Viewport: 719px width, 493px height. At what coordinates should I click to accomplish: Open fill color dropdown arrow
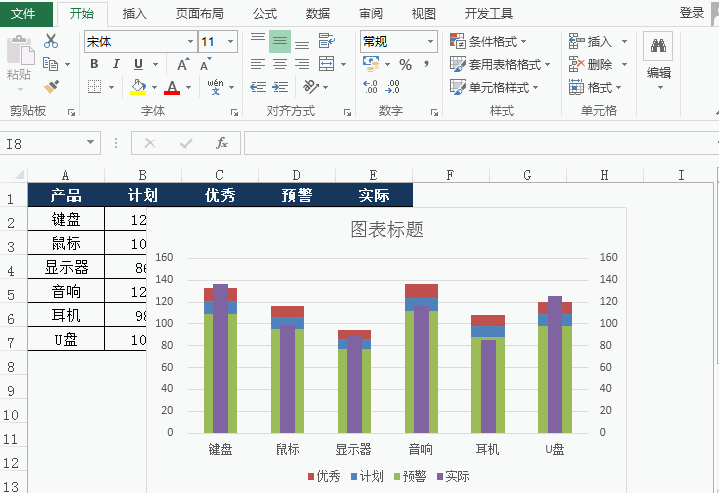[x=154, y=87]
